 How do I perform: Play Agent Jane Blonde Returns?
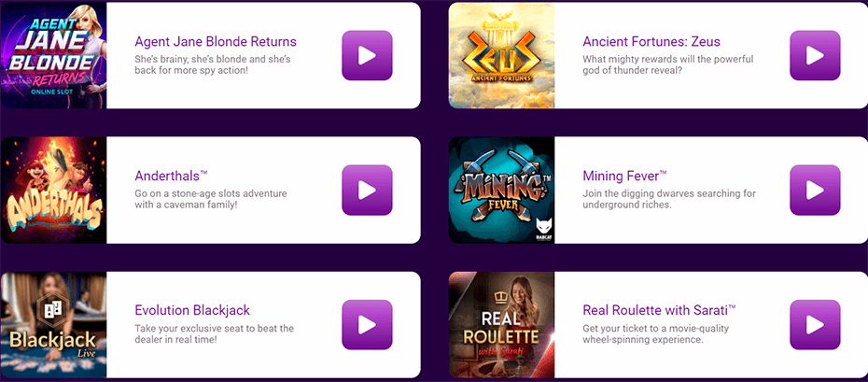(x=367, y=55)
